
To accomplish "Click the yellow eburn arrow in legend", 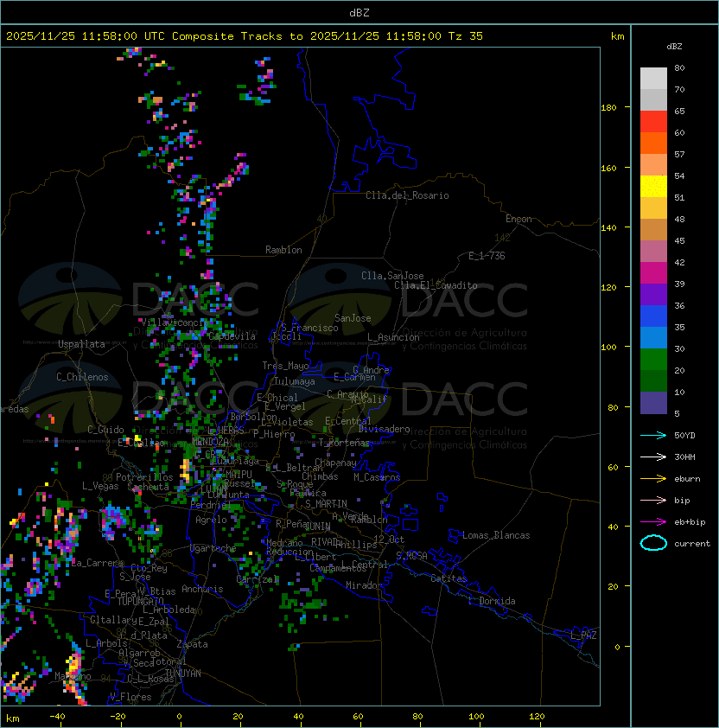I will [x=653, y=479].
